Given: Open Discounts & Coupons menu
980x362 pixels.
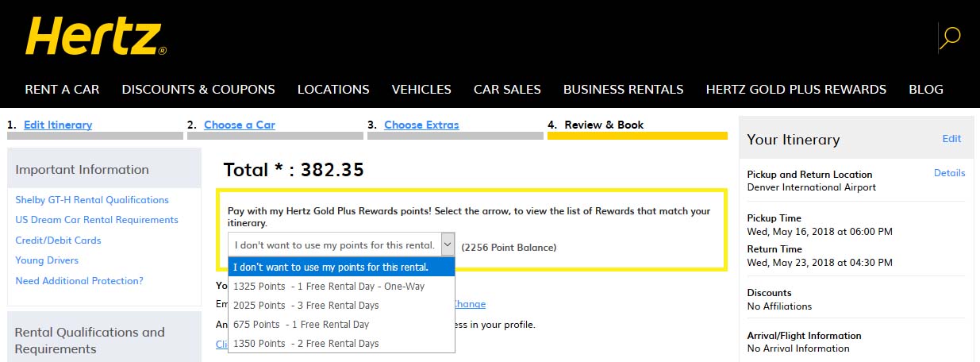Looking at the screenshot, I should point(198,90).
